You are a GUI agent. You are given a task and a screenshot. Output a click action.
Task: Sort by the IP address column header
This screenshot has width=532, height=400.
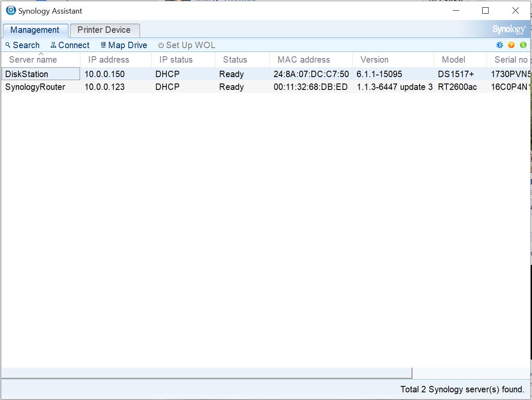(x=116, y=60)
